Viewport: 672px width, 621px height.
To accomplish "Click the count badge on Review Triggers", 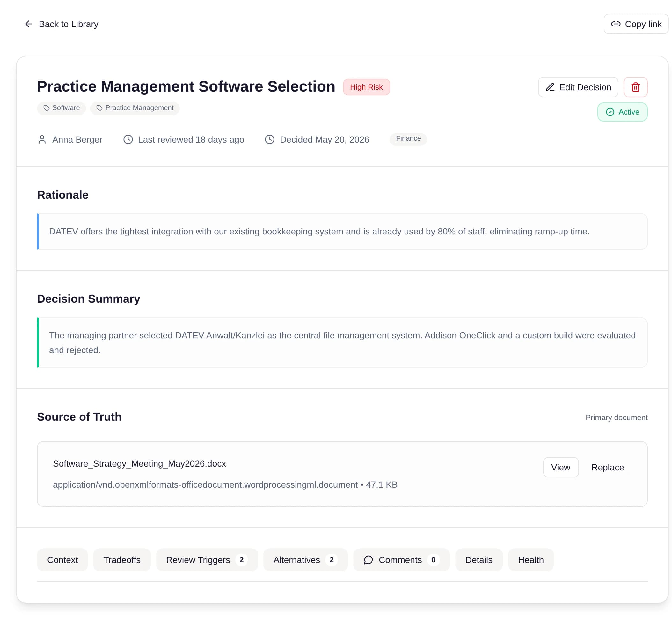I will coord(241,560).
